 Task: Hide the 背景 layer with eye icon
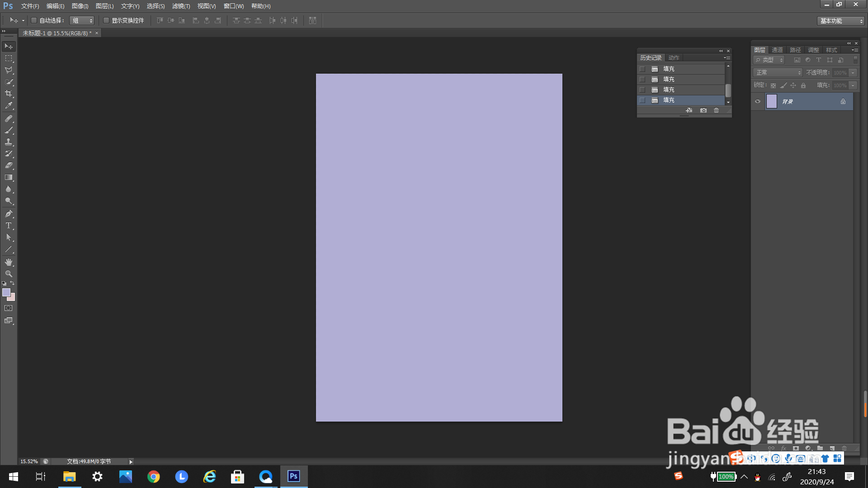click(x=758, y=101)
